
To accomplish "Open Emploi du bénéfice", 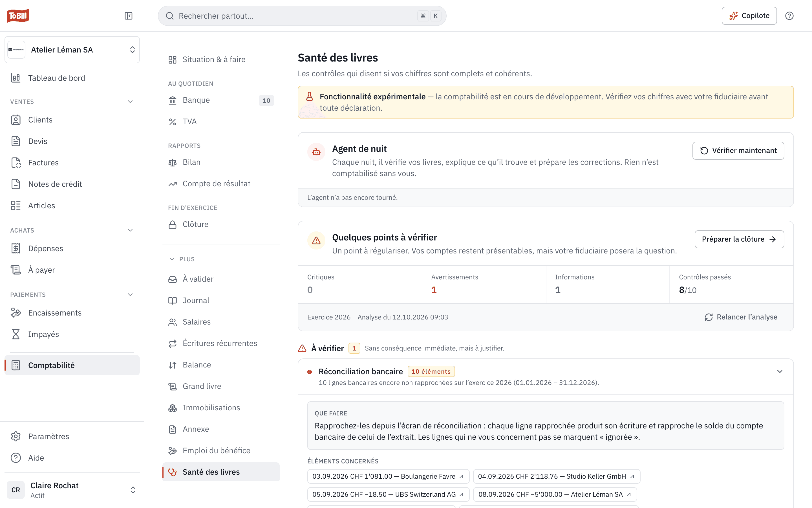I will (221, 450).
